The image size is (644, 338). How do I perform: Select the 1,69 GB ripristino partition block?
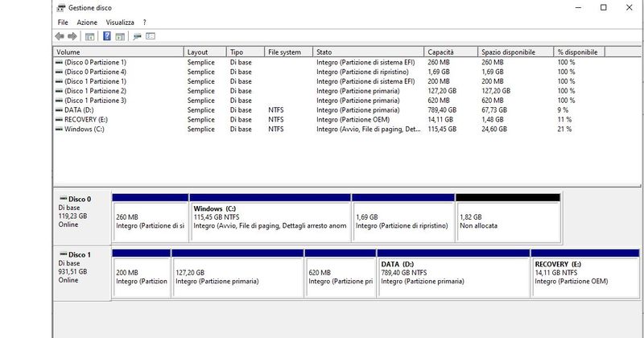403,217
